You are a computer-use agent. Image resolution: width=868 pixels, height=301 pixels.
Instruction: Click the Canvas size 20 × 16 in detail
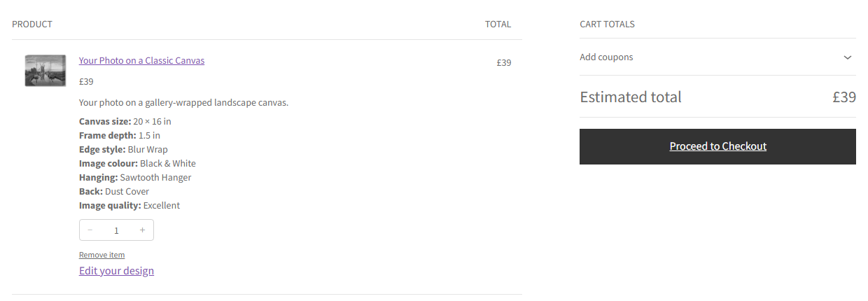tap(125, 121)
